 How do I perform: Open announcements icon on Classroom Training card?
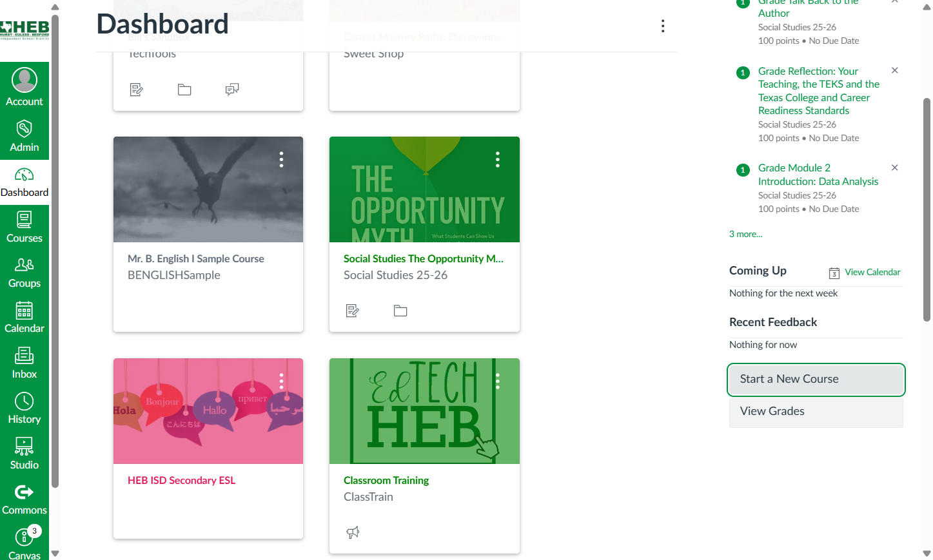[352, 532]
